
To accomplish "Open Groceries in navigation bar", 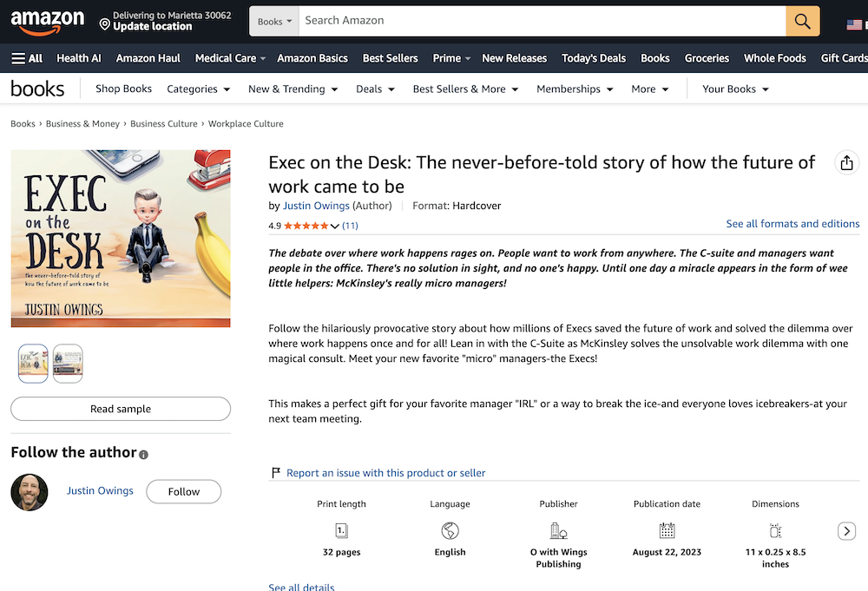I will (707, 58).
